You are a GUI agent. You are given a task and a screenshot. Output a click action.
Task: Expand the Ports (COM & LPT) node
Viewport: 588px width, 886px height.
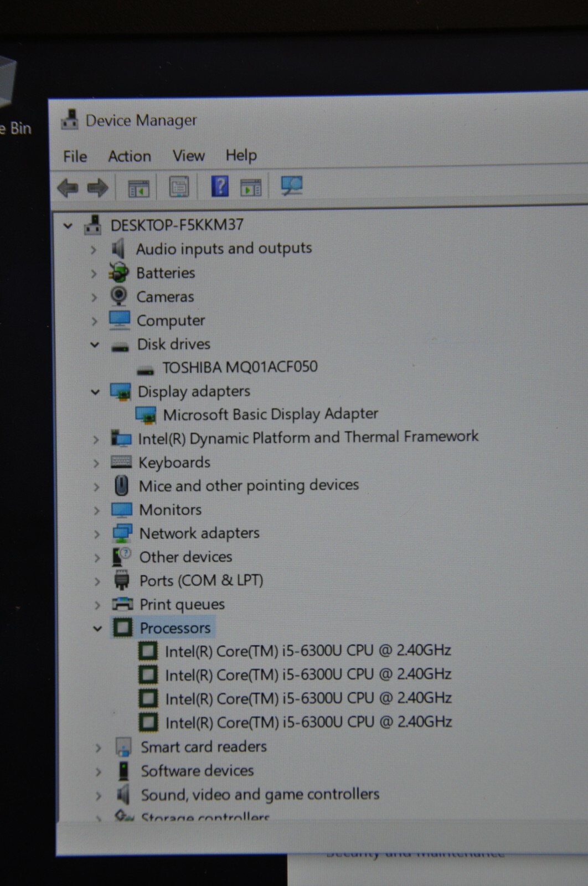pos(97,581)
